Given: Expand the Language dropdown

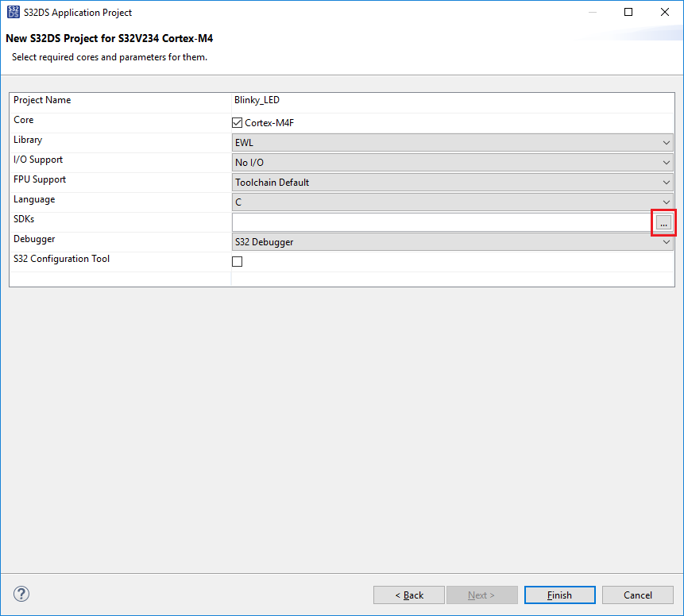Looking at the screenshot, I should pyautogui.click(x=452, y=202).
